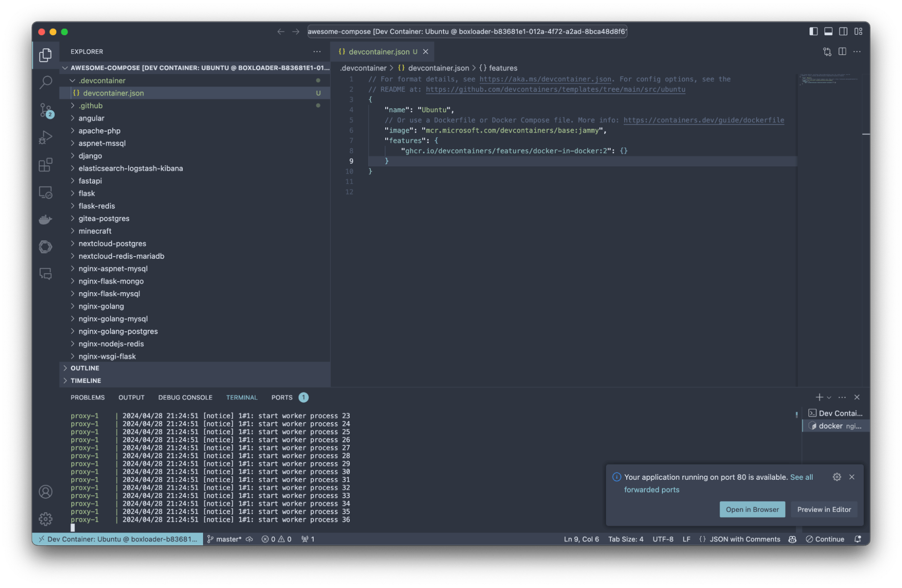Select Dev Container terminal in terminal list
The image size is (902, 588).
point(836,413)
